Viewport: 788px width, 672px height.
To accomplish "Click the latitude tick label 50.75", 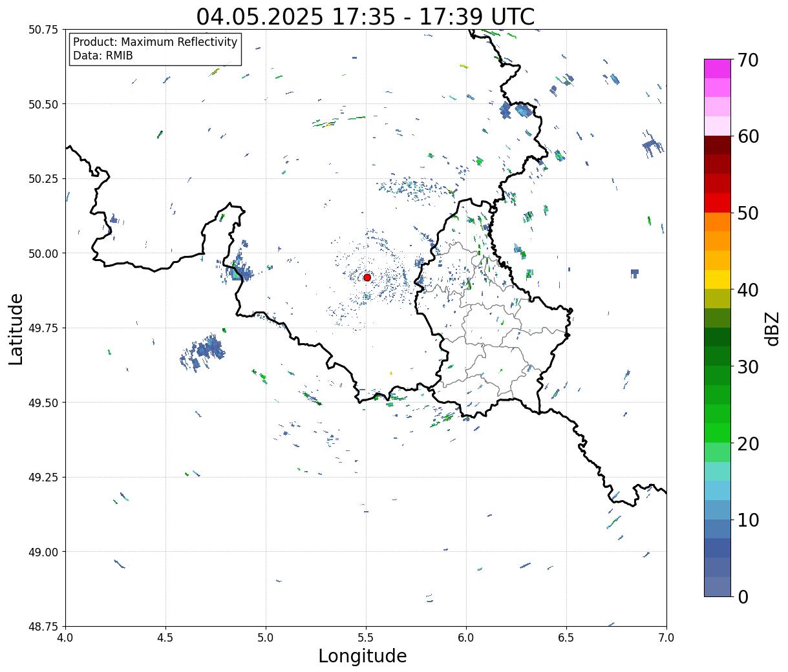I will click(x=43, y=30).
